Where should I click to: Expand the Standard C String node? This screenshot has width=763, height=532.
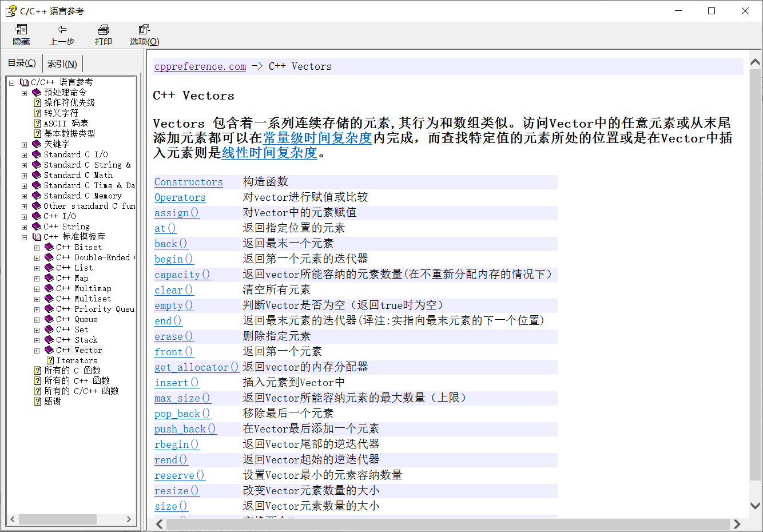click(x=24, y=165)
